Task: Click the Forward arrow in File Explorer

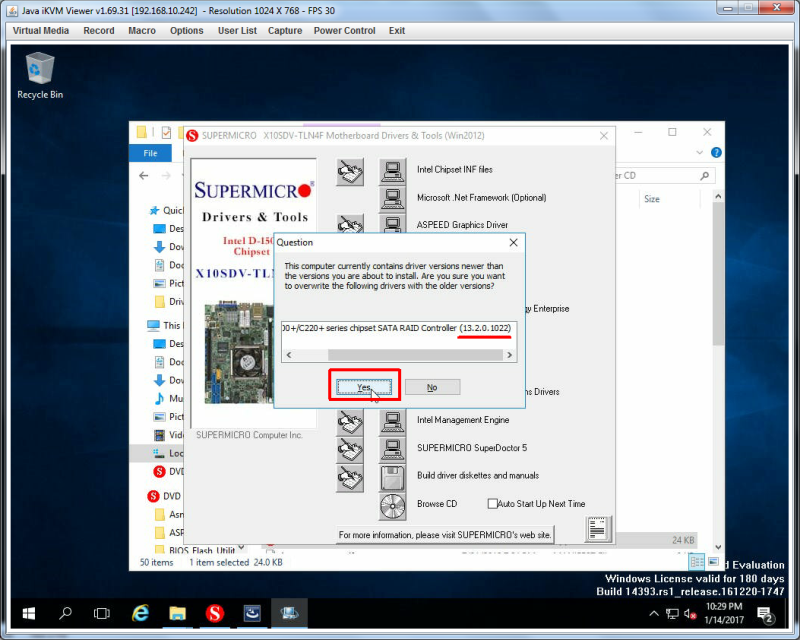Action: pos(166,176)
